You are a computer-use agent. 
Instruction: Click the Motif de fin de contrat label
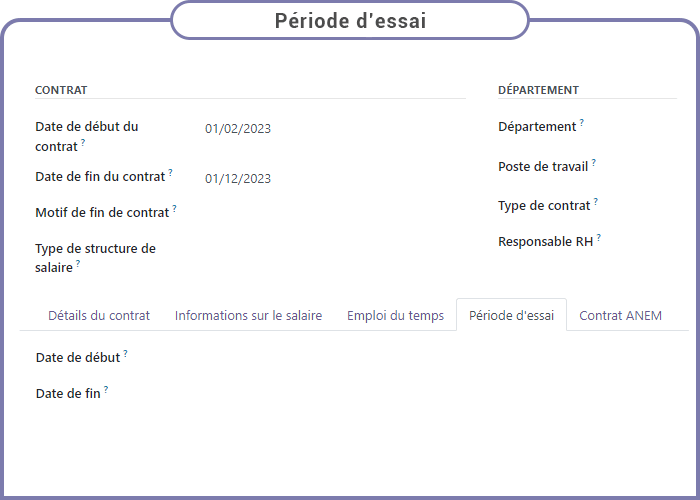[x=102, y=212]
